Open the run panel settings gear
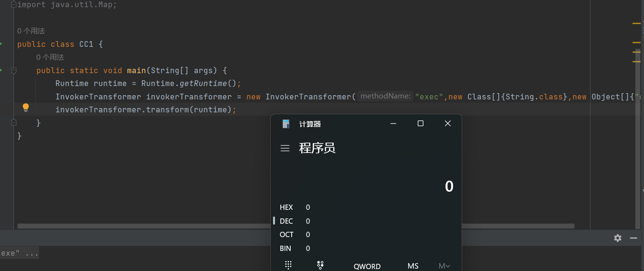This screenshot has width=644, height=271. [x=618, y=238]
